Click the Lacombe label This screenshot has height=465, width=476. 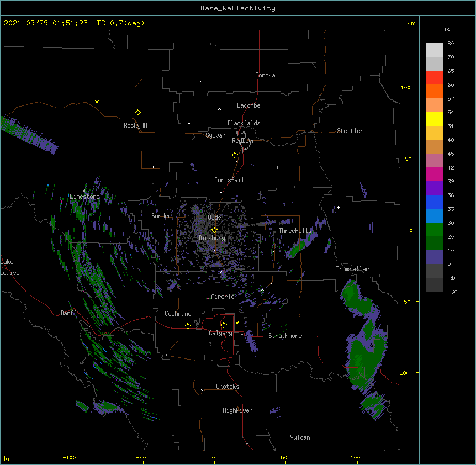(x=248, y=105)
